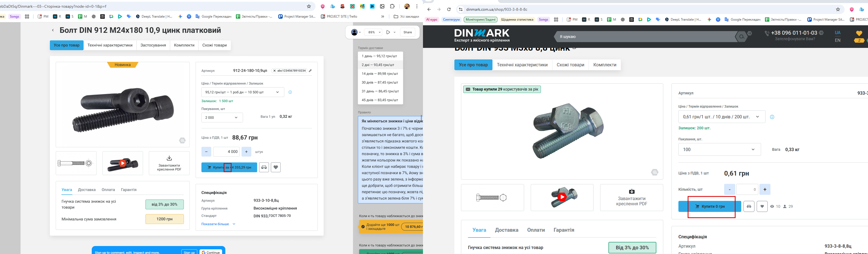This screenshot has width=868, height=254.
Task: Open 'Комплекти' tab on Dinmark site
Action: pyautogui.click(x=605, y=65)
